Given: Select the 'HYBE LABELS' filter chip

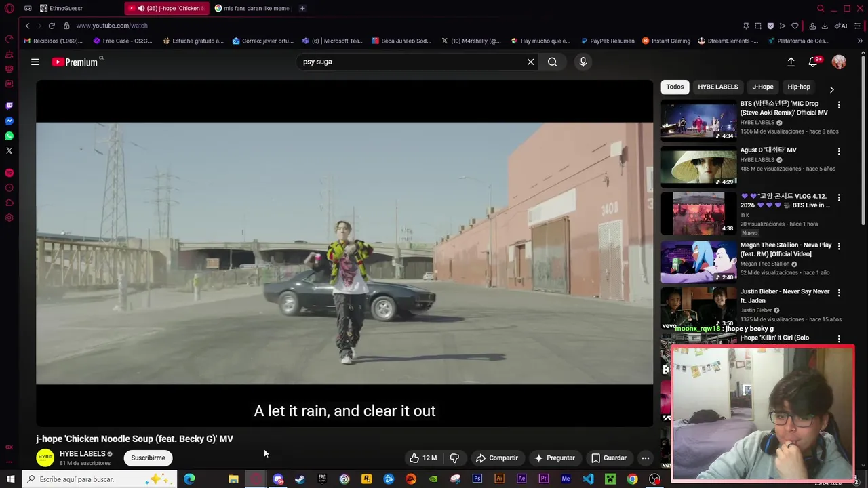Looking at the screenshot, I should pos(717,87).
